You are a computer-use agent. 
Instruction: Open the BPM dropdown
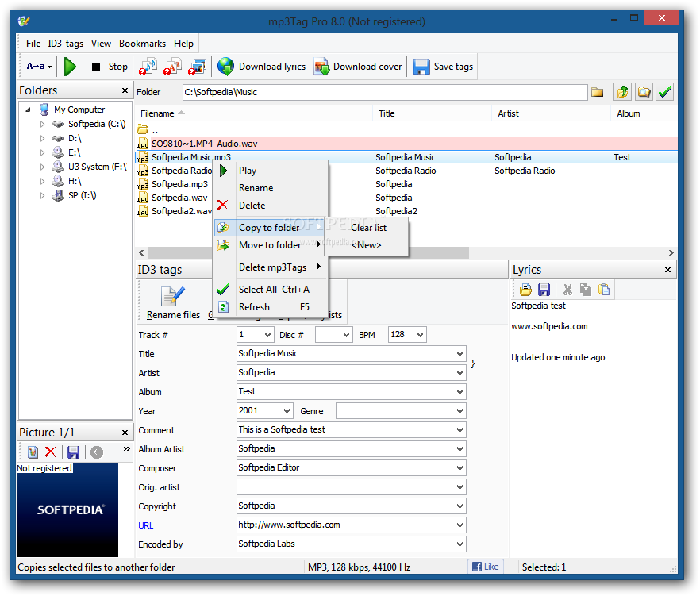pyautogui.click(x=420, y=335)
